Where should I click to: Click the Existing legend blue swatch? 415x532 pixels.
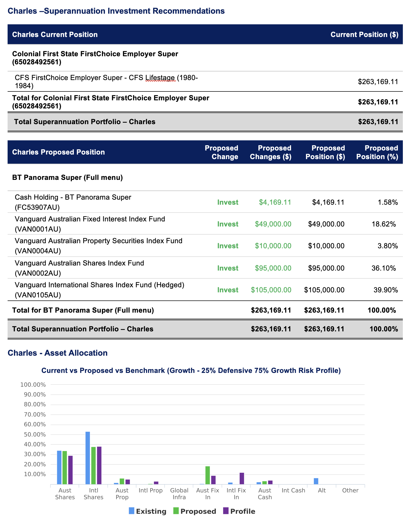[x=131, y=511]
